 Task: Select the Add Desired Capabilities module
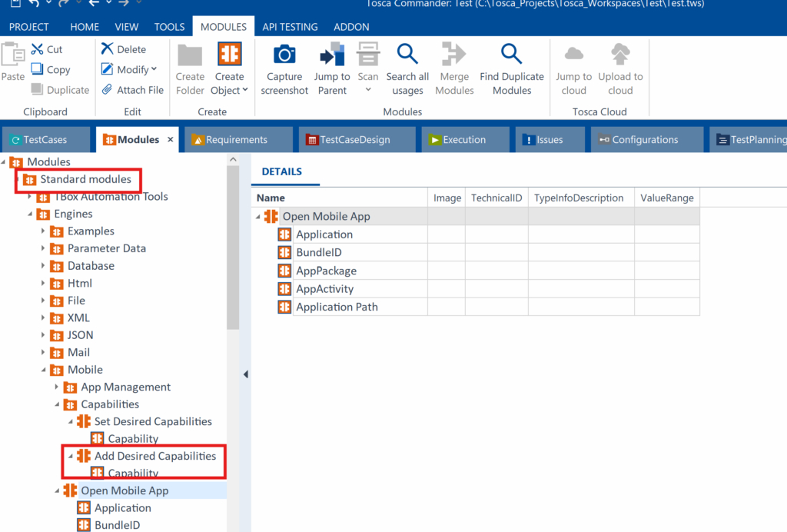pyautogui.click(x=155, y=456)
